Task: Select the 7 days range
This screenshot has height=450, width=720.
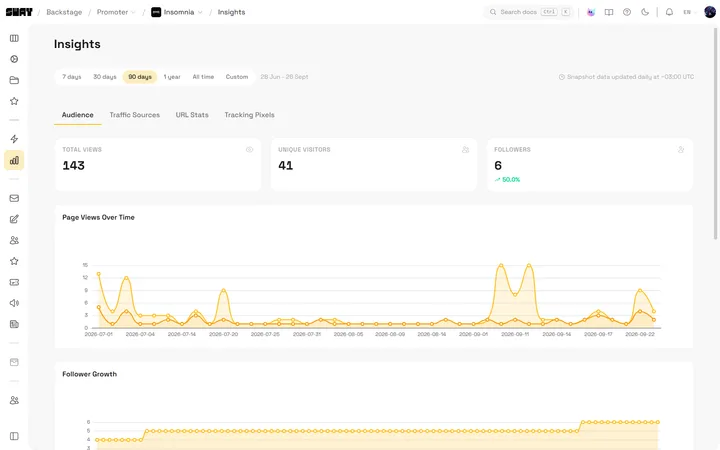Action: 72,77
